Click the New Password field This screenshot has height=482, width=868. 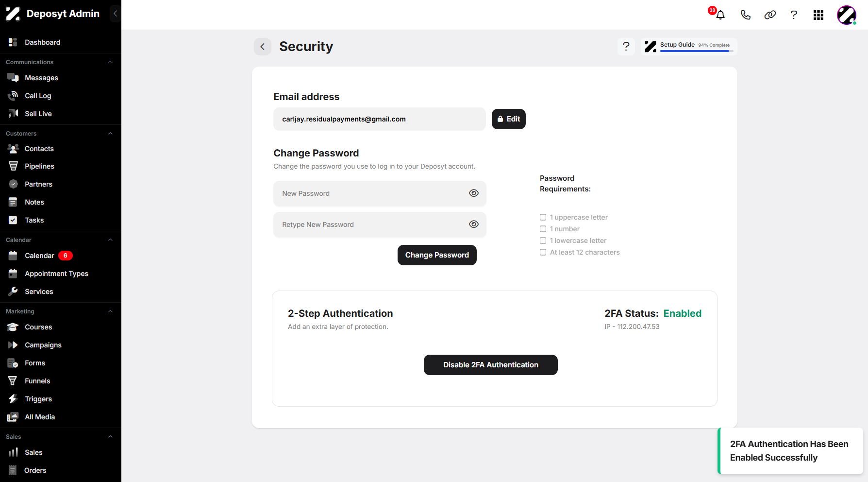380,193
